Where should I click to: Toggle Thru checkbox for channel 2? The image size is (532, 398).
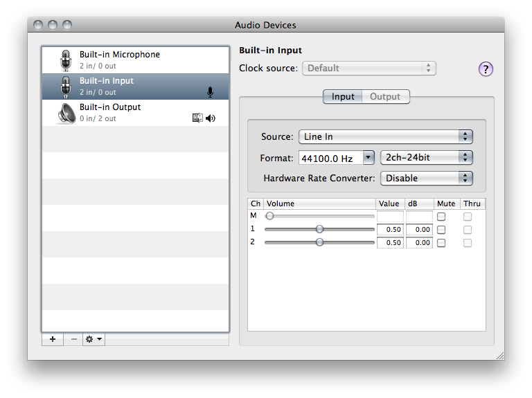468,243
